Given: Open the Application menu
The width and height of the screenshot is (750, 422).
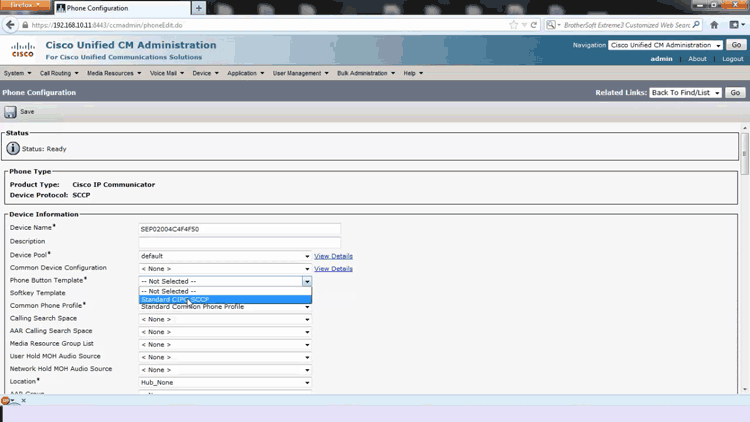Looking at the screenshot, I should coord(245,73).
